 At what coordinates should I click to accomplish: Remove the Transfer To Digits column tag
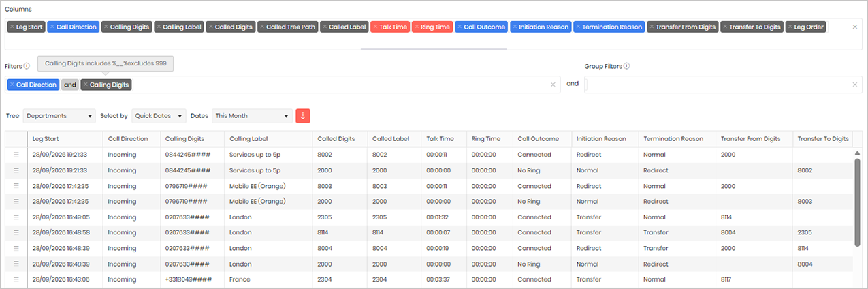(726, 27)
